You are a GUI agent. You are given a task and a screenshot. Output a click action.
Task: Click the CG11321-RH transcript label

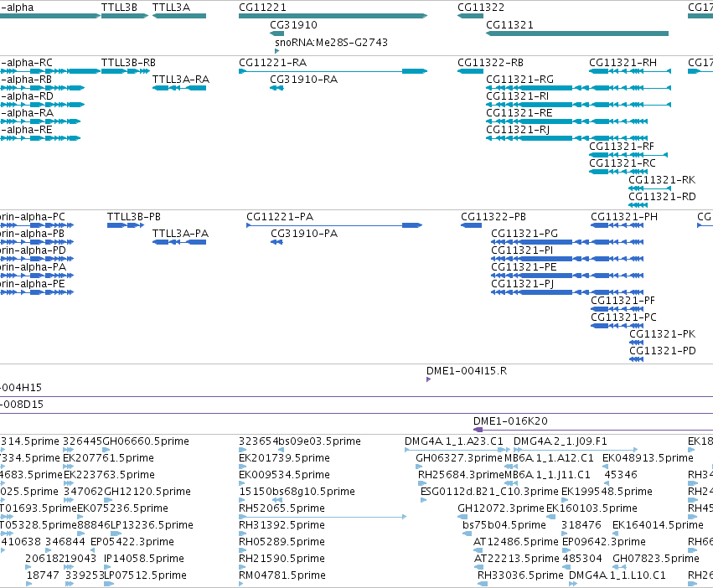pyautogui.click(x=623, y=63)
